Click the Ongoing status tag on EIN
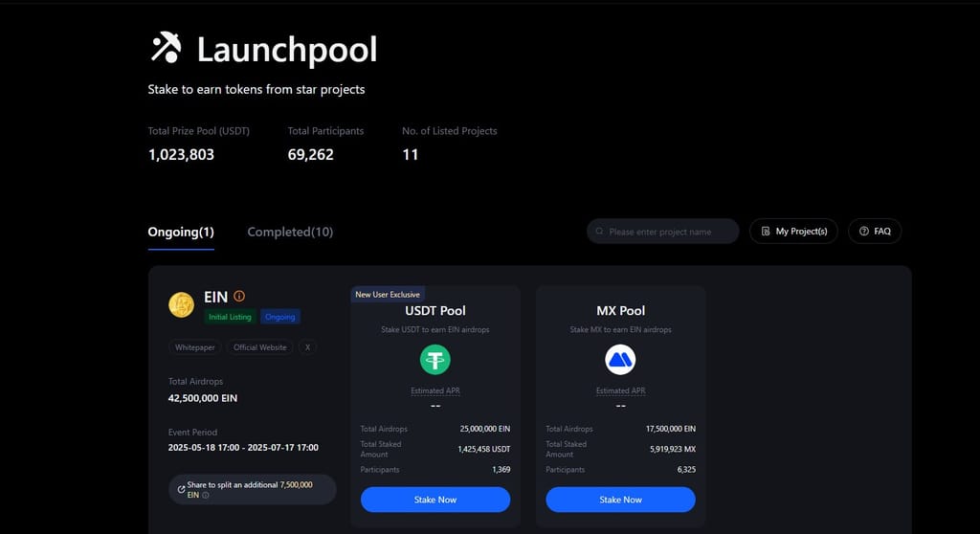980x534 pixels. pyautogui.click(x=280, y=317)
